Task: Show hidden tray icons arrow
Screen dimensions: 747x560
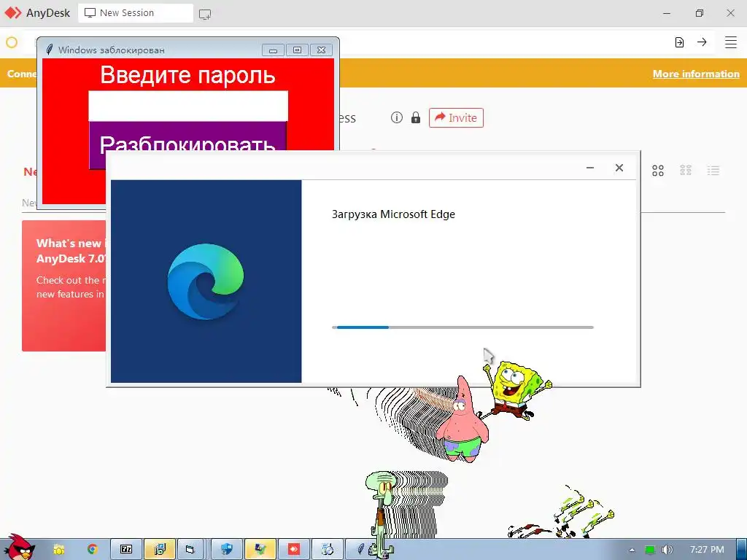Action: [x=632, y=550]
